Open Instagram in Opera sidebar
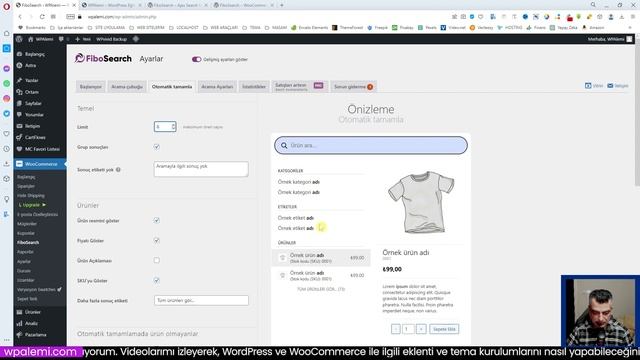Screen dimensions: 640x360 7,98
